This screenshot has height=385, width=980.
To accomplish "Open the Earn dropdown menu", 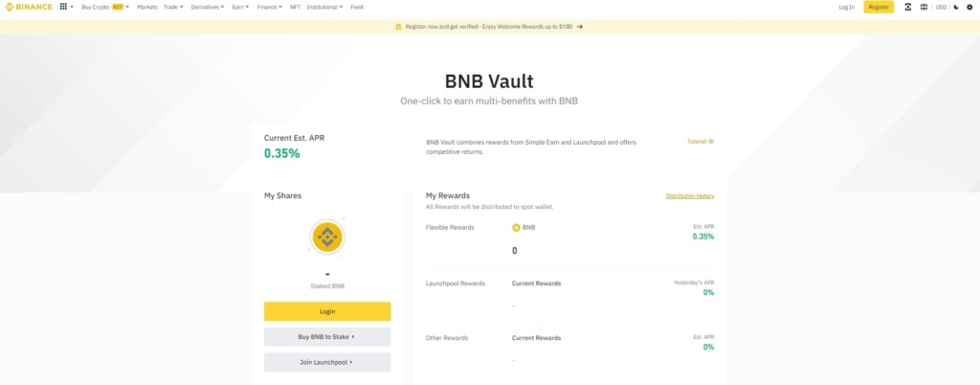I will coord(239,7).
